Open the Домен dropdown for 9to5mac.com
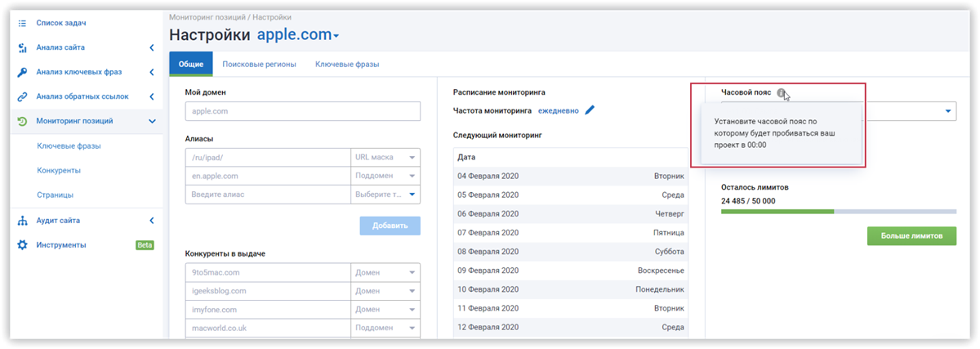Screen dimensions: 980x349 coord(385,272)
